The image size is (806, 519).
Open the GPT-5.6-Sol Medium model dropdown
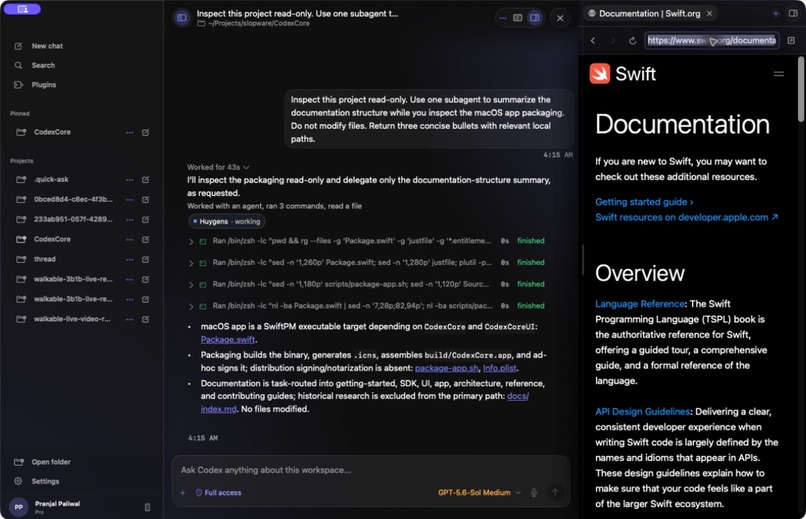click(479, 493)
